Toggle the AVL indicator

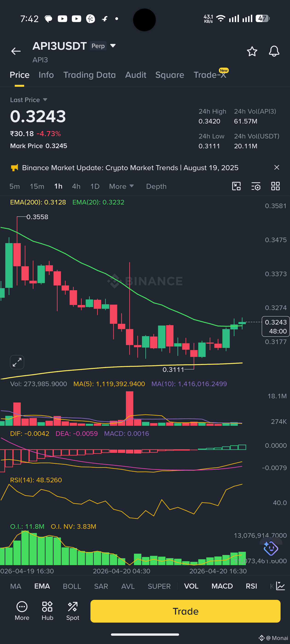point(128,586)
